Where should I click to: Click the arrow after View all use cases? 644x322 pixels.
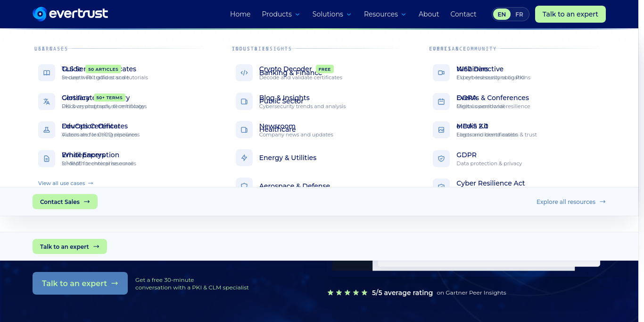point(91,183)
